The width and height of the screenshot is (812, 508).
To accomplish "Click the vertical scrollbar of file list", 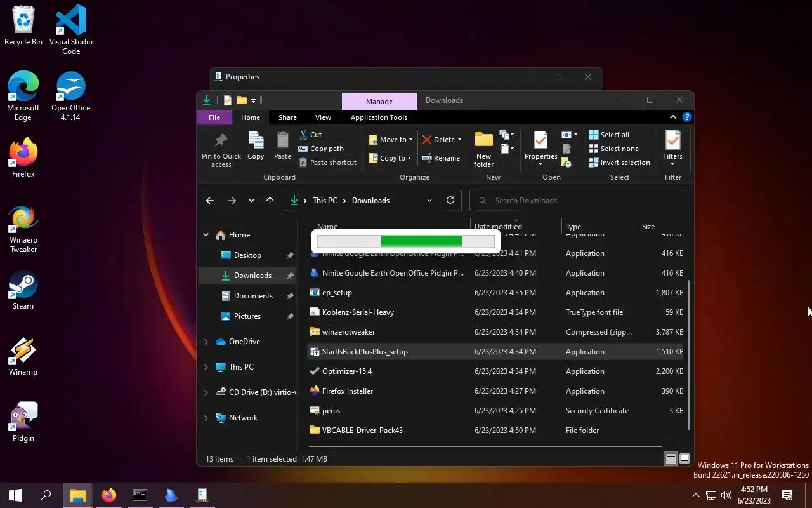I will [x=690, y=356].
